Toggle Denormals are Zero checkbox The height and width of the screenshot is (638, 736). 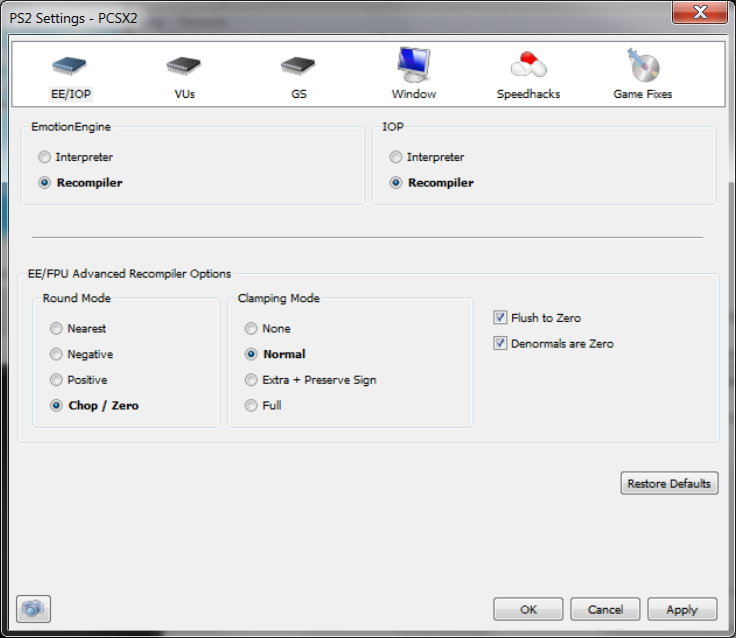pyautogui.click(x=500, y=344)
